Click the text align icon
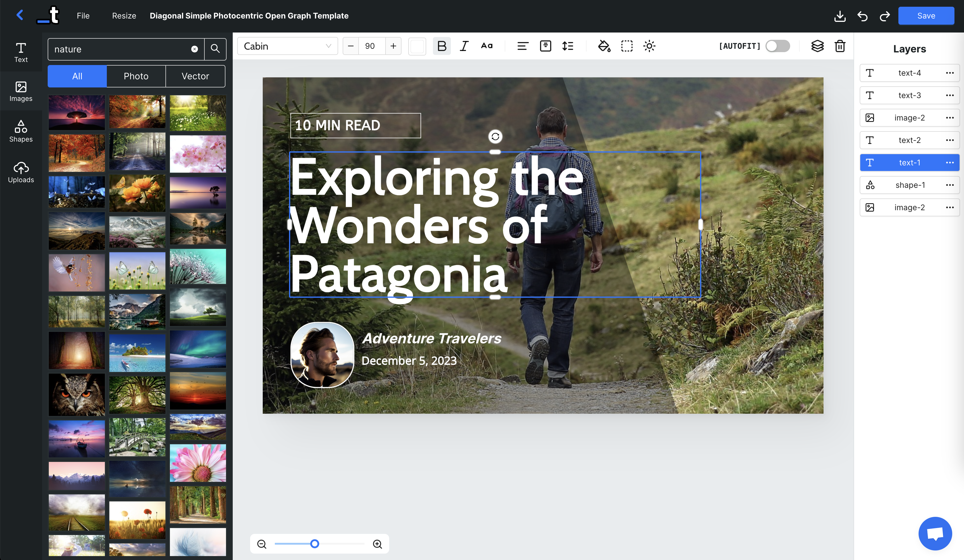The image size is (964, 560). point(523,46)
